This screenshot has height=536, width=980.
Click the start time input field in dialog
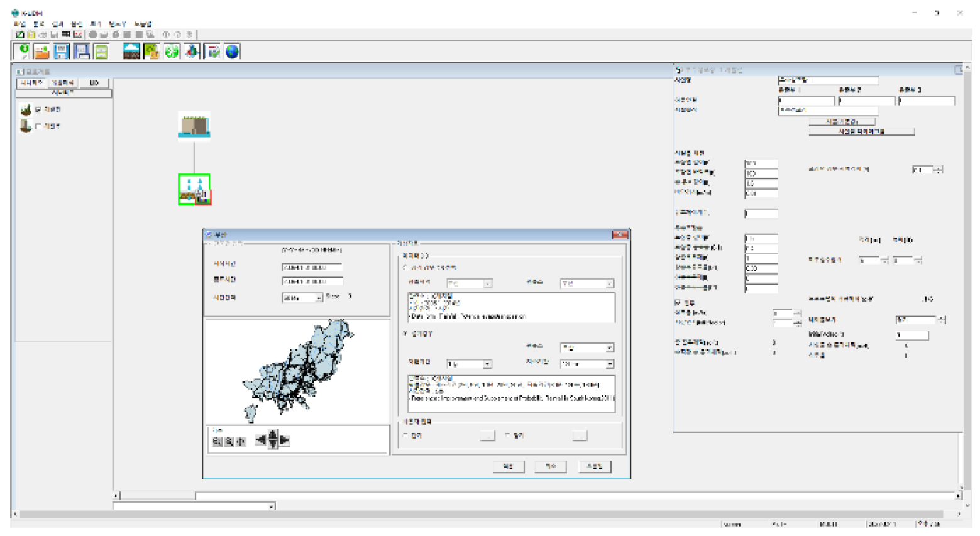pos(312,267)
